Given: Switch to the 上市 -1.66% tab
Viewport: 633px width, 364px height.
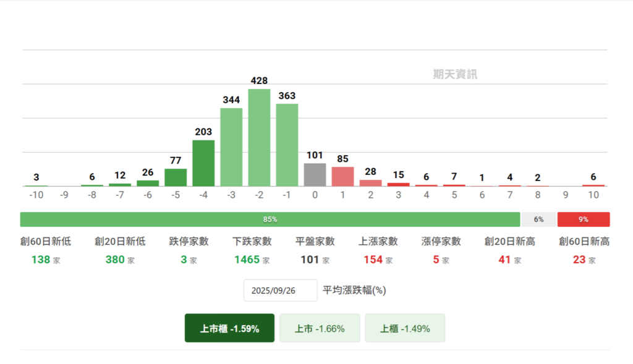Looking at the screenshot, I should pyautogui.click(x=319, y=328).
